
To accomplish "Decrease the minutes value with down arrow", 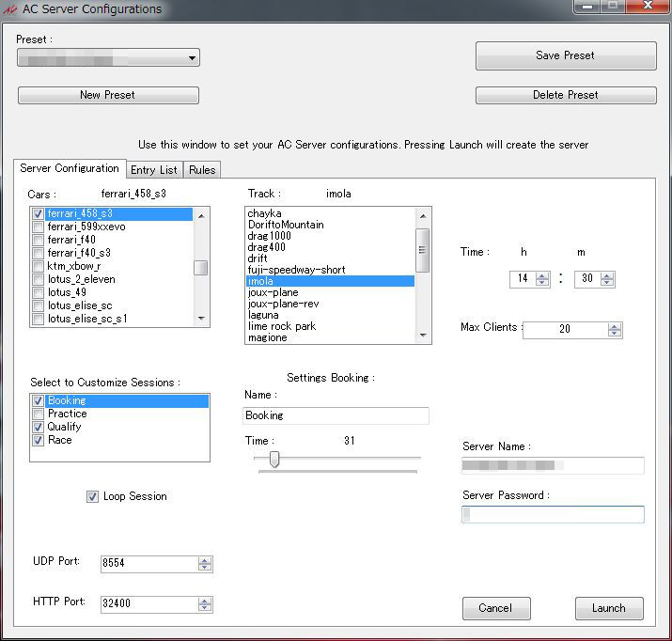I will (607, 283).
